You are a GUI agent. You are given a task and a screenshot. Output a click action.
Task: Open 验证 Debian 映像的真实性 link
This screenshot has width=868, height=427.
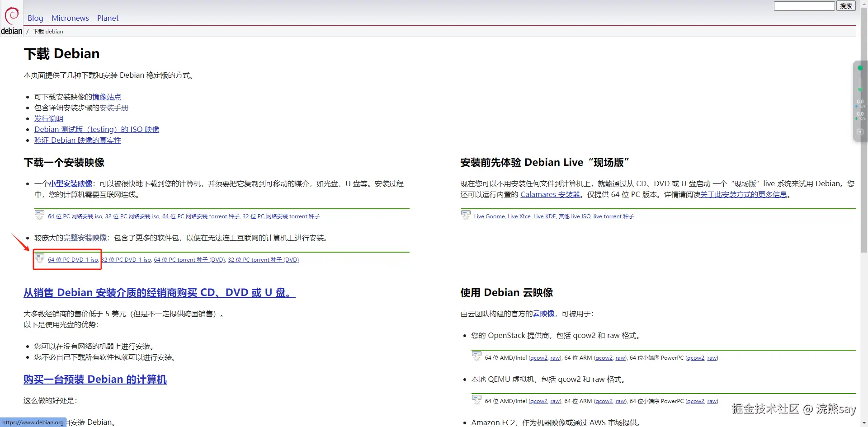[x=78, y=140]
